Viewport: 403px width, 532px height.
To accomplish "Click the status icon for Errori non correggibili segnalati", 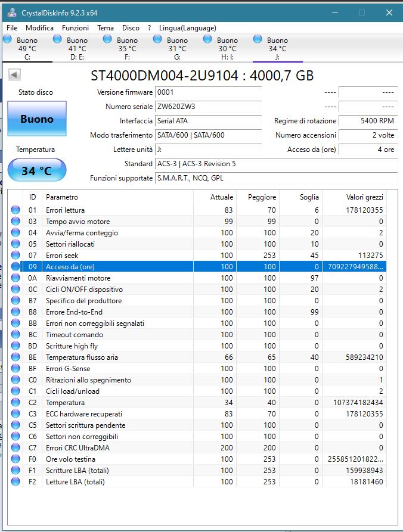I will tap(15, 323).
